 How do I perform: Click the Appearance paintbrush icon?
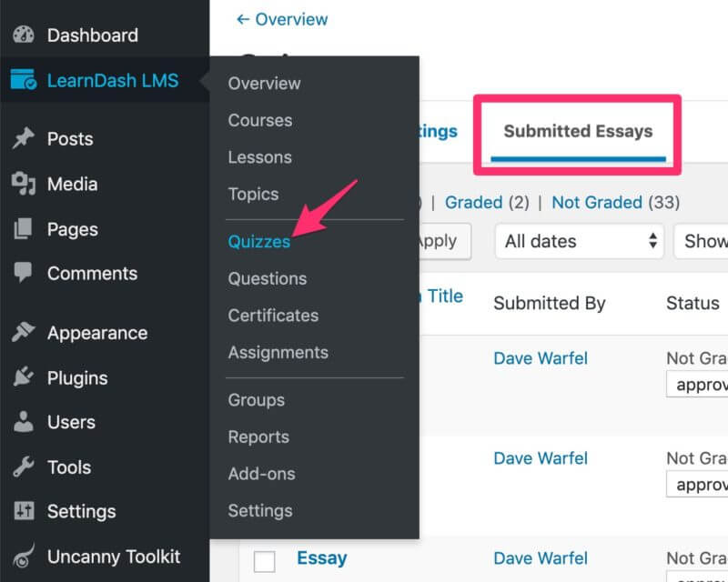(x=23, y=333)
